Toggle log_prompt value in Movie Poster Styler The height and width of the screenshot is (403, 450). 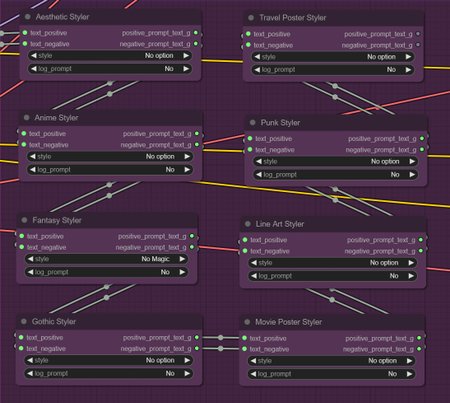pyautogui.click(x=331, y=374)
